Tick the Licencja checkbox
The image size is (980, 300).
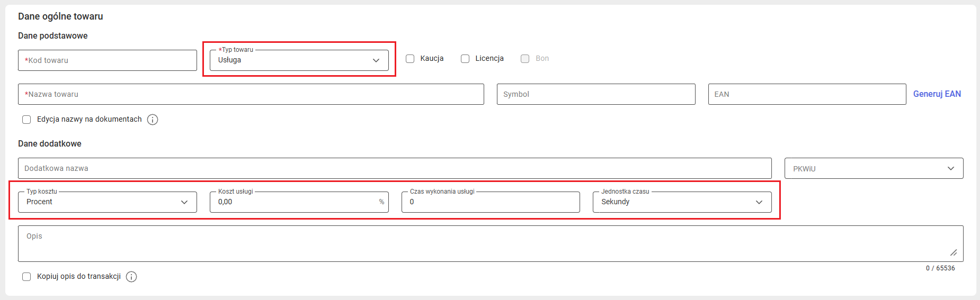[x=465, y=59]
